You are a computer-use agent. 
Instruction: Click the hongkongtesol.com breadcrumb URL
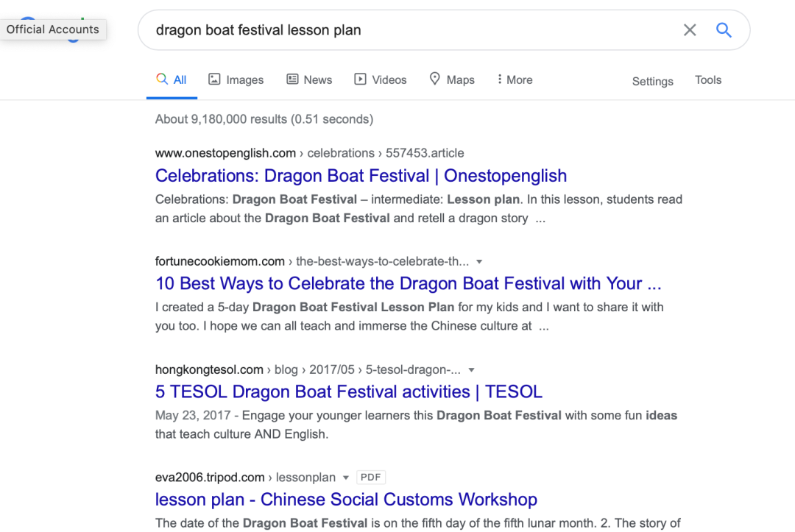308,370
